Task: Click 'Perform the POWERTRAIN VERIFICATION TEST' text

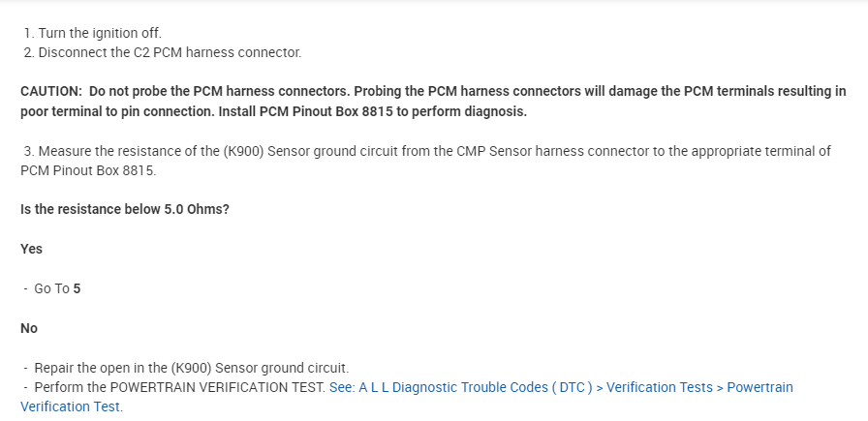Action: tap(180, 387)
